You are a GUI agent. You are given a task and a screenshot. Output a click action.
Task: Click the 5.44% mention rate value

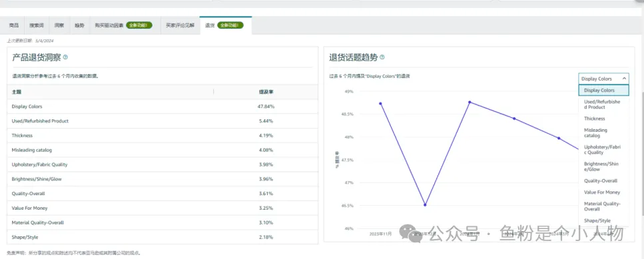(266, 121)
